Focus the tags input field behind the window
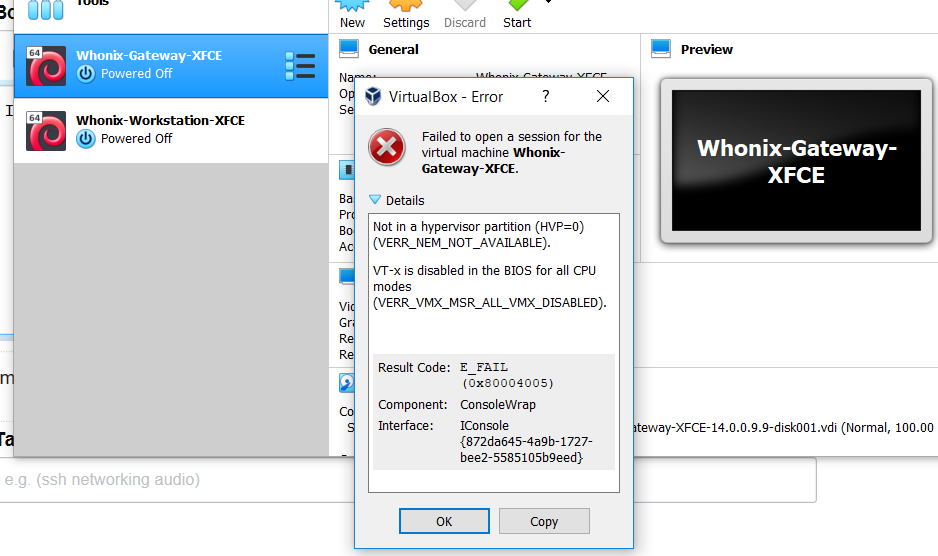 point(408,480)
